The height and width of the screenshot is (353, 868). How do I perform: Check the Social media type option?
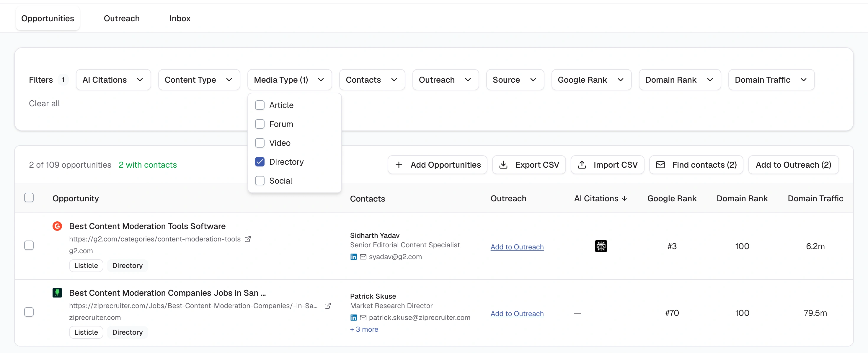260,181
